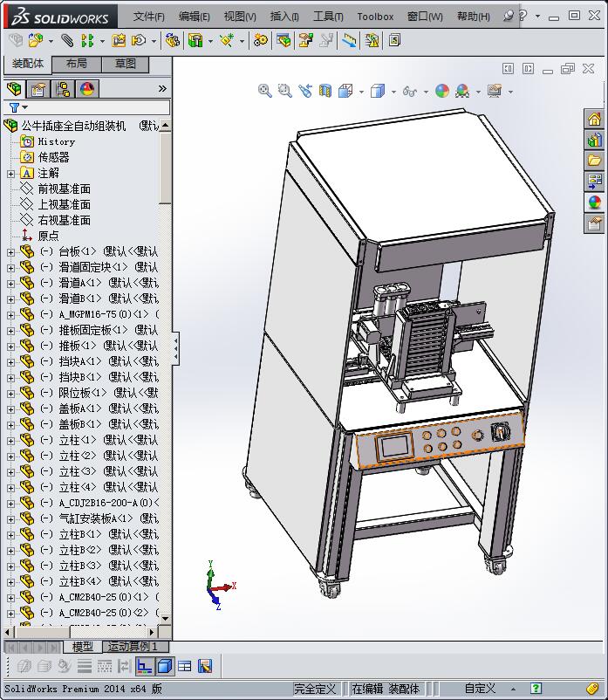Screen dimensions: 608x700
Task: Expand the 滑道A<1> component node
Action: [10, 284]
